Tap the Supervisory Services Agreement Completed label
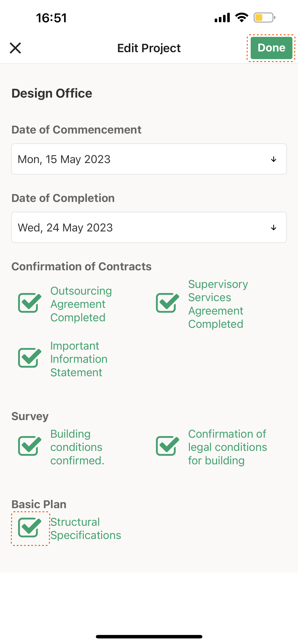298x644 pixels. click(x=218, y=304)
